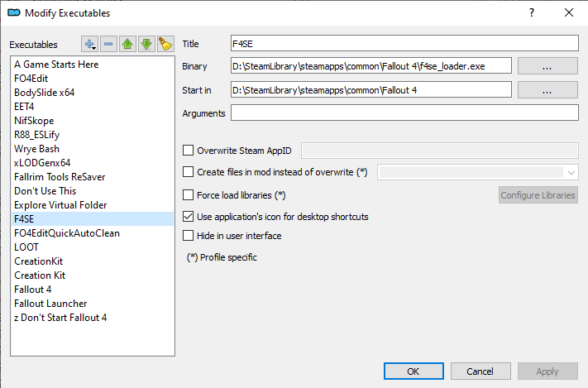Select CreationKit (no space) entry
The image size is (588, 388).
pos(93,261)
